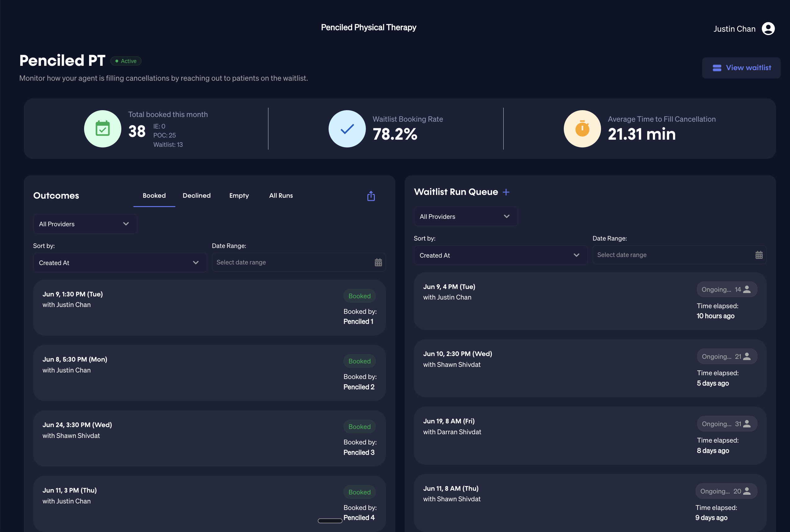Switch to the Empty tab
Viewport: 790px width, 532px height.
point(239,196)
